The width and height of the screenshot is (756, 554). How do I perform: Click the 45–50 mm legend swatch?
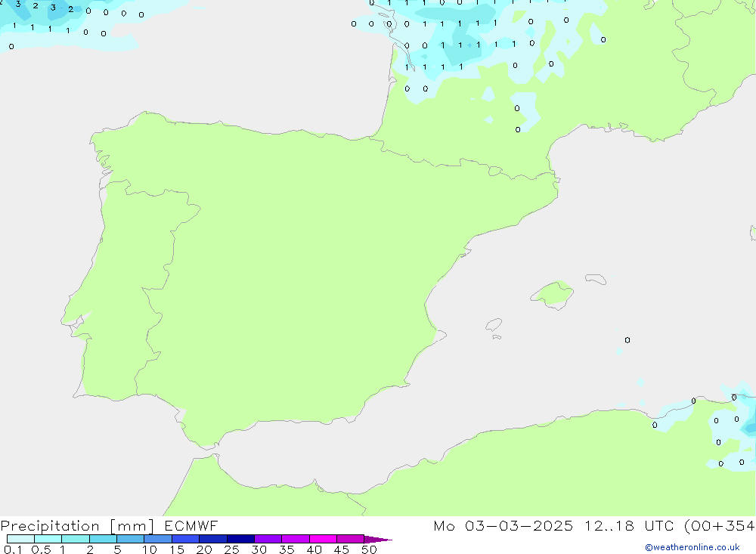[350, 539]
